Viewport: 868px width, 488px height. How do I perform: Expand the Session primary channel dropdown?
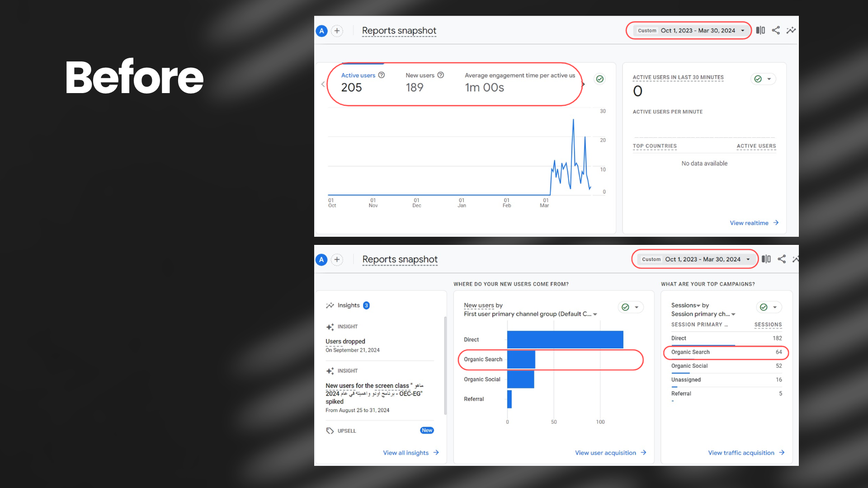(x=733, y=314)
